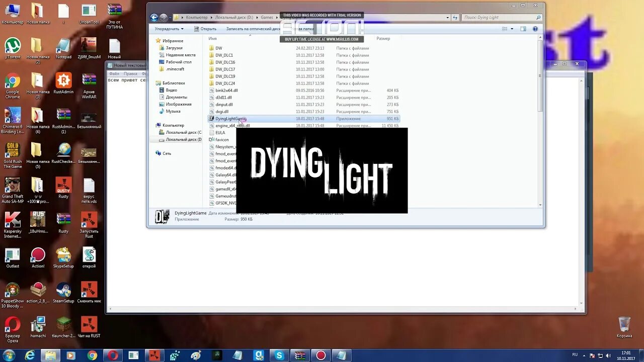Open Рабочий стол in navigation pane
The height and width of the screenshot is (362, 644).
coord(178,62)
